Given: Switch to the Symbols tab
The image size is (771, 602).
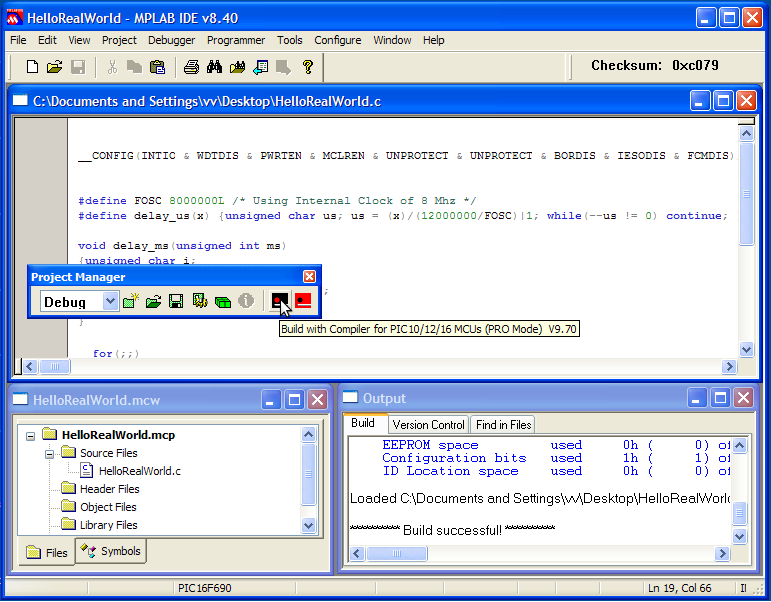Looking at the screenshot, I should click(112, 551).
